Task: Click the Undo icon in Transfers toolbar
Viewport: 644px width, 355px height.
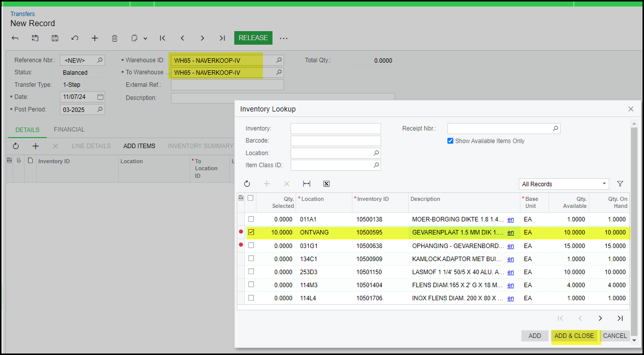Action: pos(75,38)
